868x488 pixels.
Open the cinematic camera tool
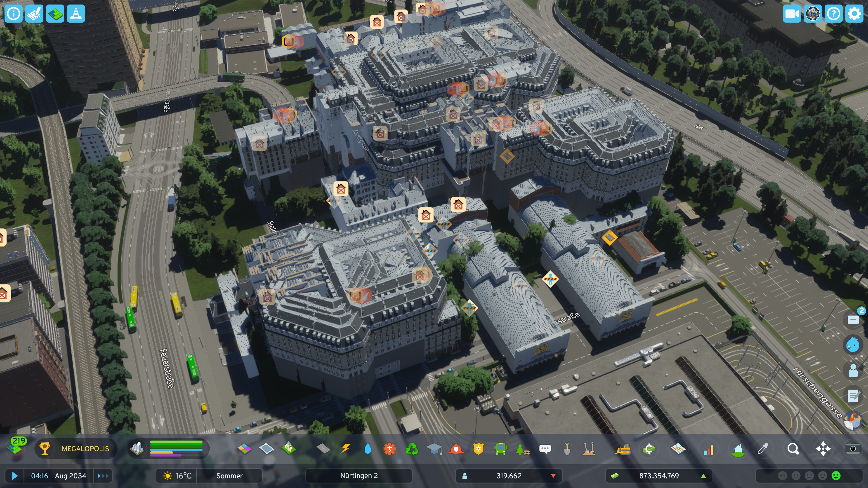click(x=792, y=14)
